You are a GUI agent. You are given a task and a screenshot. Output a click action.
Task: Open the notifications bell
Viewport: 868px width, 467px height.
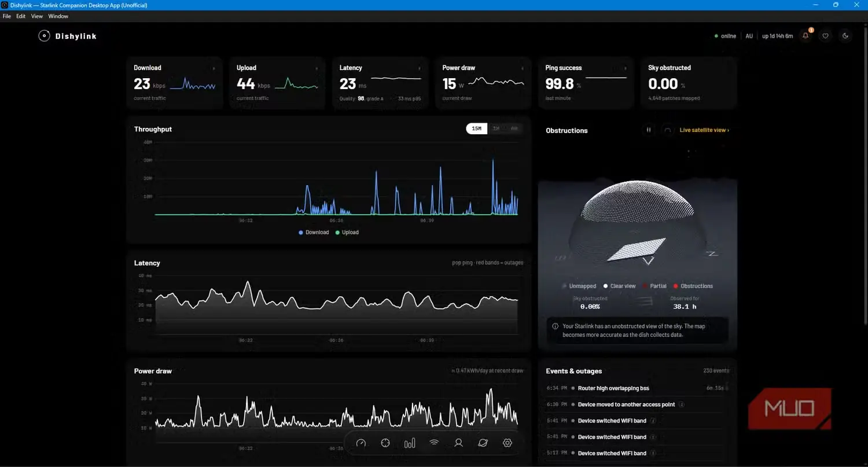[x=806, y=36]
